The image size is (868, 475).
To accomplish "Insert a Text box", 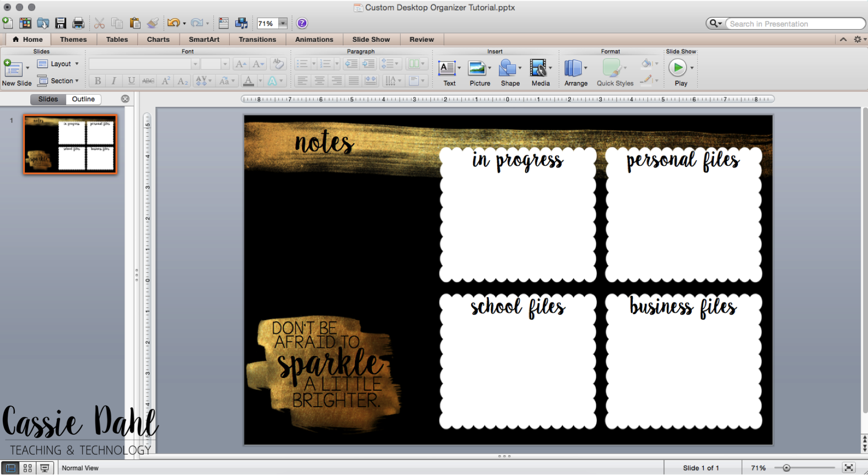I will [449, 73].
